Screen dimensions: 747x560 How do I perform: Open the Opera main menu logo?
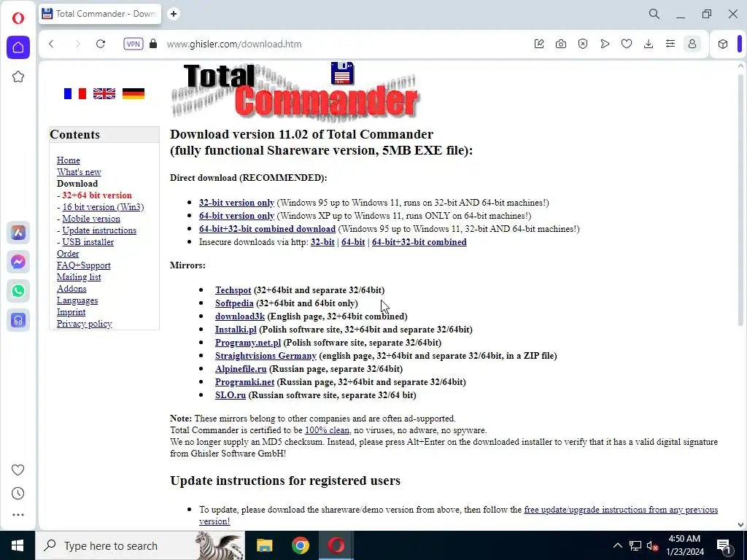click(18, 18)
